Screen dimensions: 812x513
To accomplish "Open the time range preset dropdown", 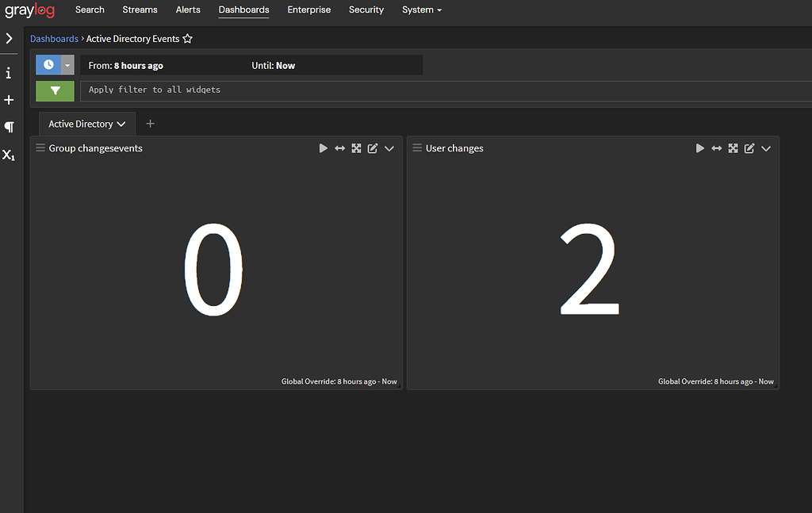I will point(66,64).
